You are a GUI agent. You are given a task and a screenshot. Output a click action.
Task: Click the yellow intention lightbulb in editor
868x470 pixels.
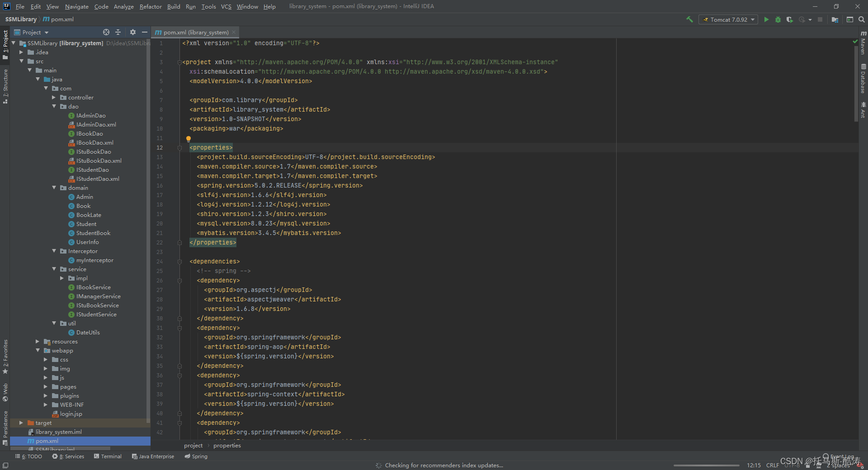click(189, 139)
